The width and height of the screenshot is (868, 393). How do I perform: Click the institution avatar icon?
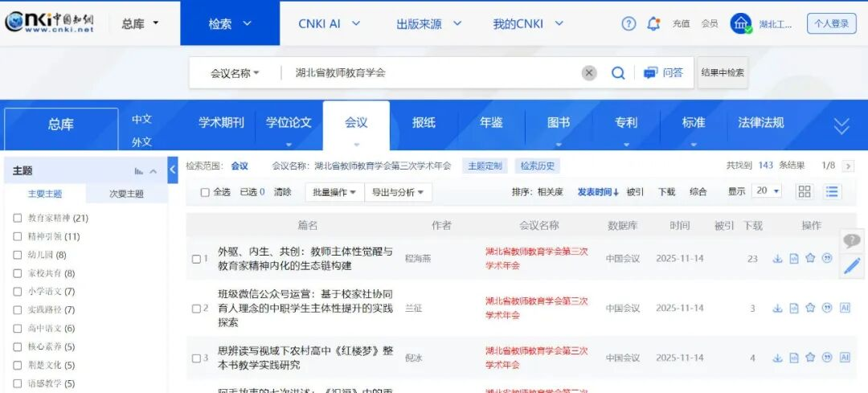click(741, 24)
